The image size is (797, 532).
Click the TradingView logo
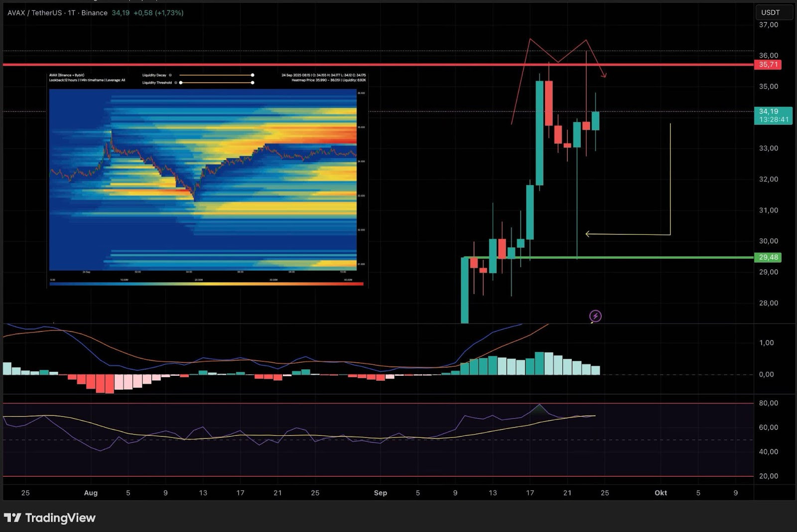pos(49,518)
